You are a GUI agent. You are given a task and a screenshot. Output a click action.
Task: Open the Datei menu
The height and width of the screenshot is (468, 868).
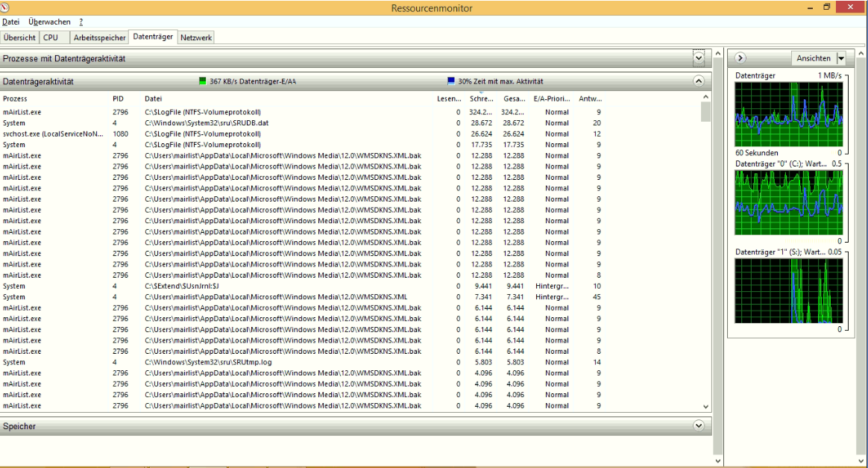pos(11,22)
